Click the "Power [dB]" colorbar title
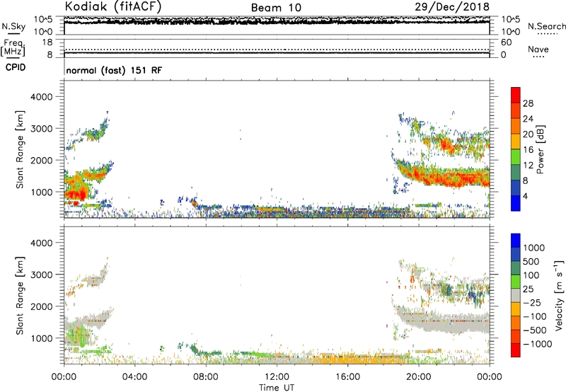This screenshot has width=566, height=392. tap(540, 149)
